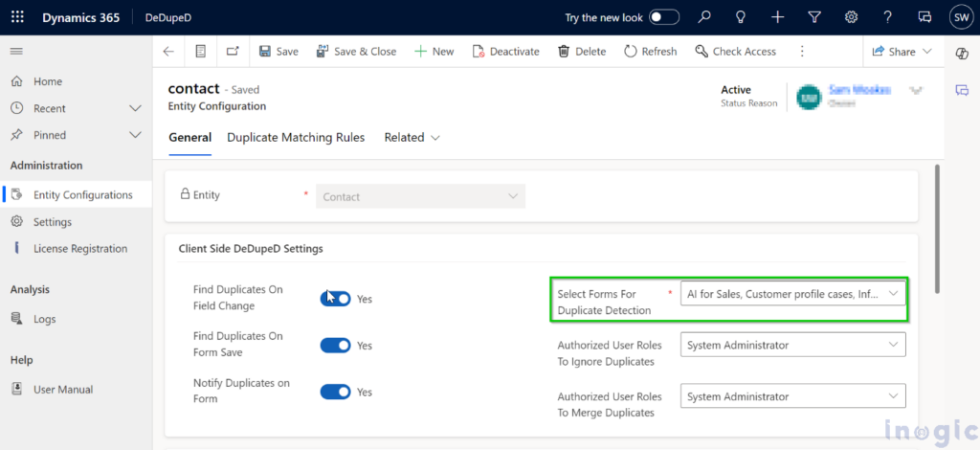
Task: Expand the Related tab dropdown
Action: point(412,138)
